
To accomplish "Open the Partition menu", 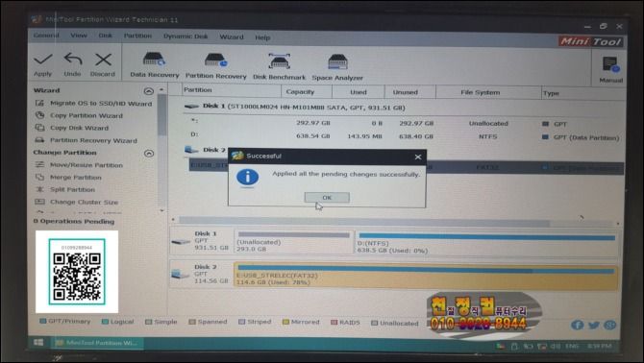I will point(137,36).
